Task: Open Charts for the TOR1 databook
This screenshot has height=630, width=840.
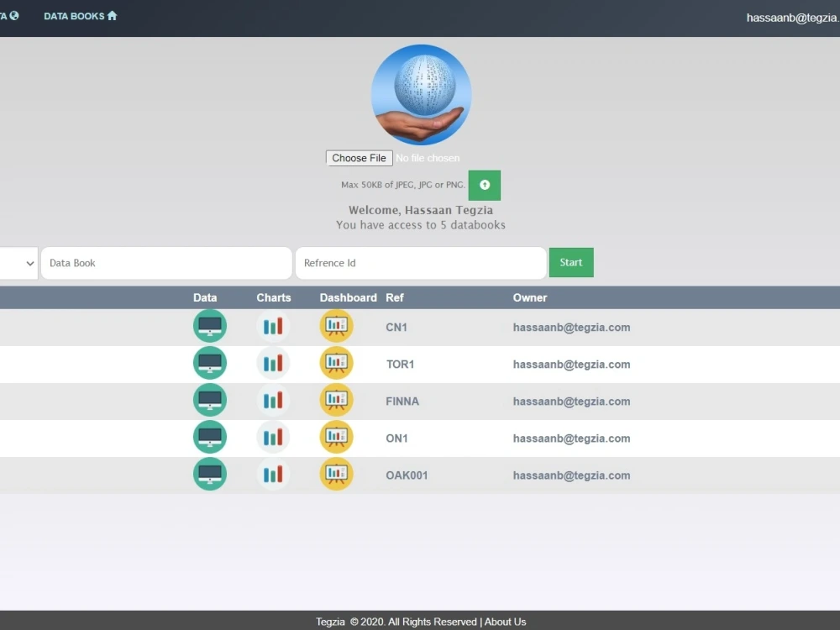Action: tap(273, 363)
